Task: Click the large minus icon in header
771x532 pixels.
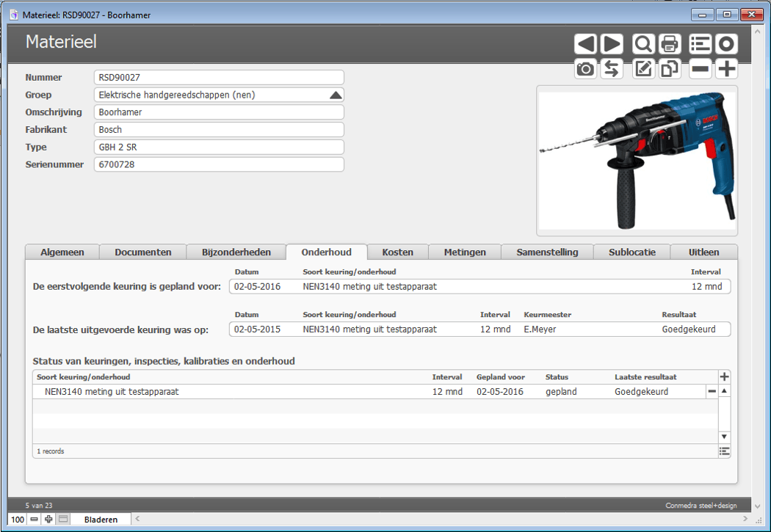Action: click(701, 69)
